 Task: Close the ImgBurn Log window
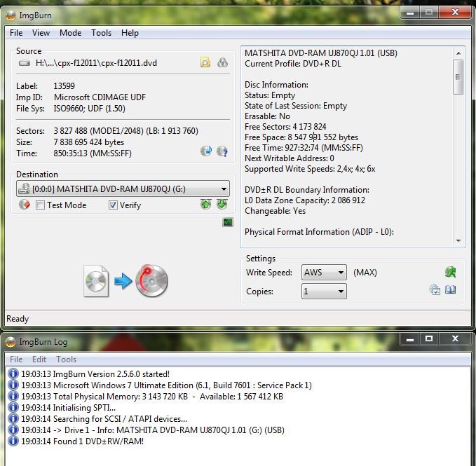(455, 338)
